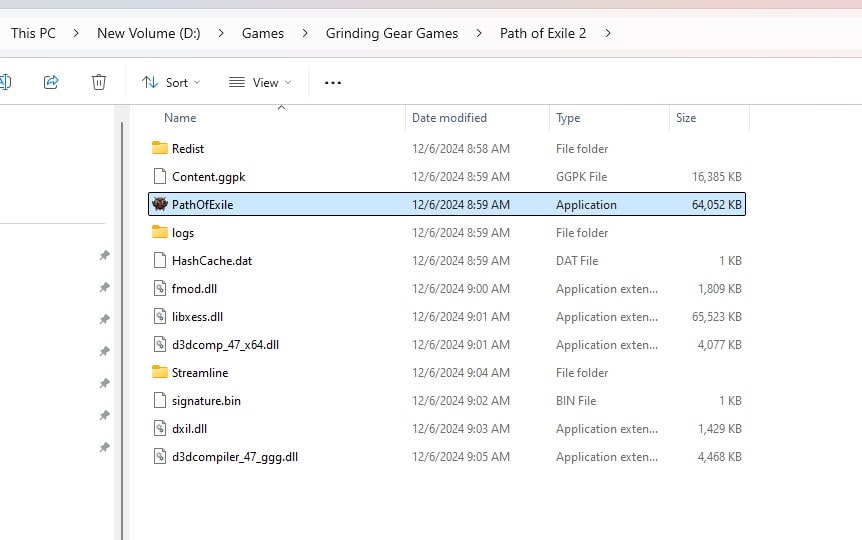This screenshot has height=540, width=862.
Task: Expand the chevron after Path of Exile 2
Action: coord(607,33)
